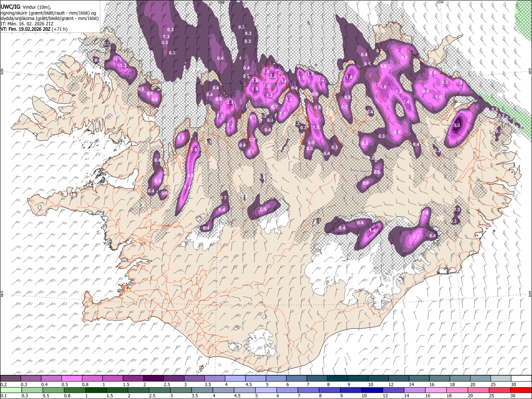Select lower legend swatch between 5 and 6
Viewport: 532px width, 399px height.
coord(266,390)
